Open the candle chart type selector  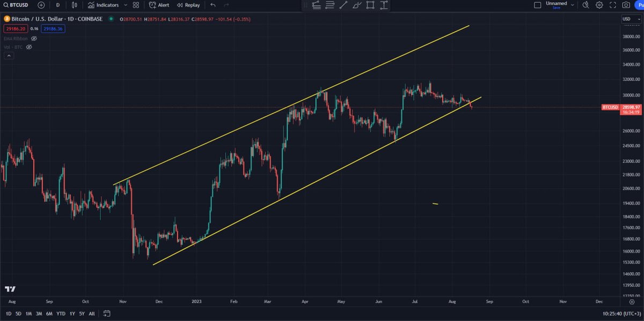(74, 5)
